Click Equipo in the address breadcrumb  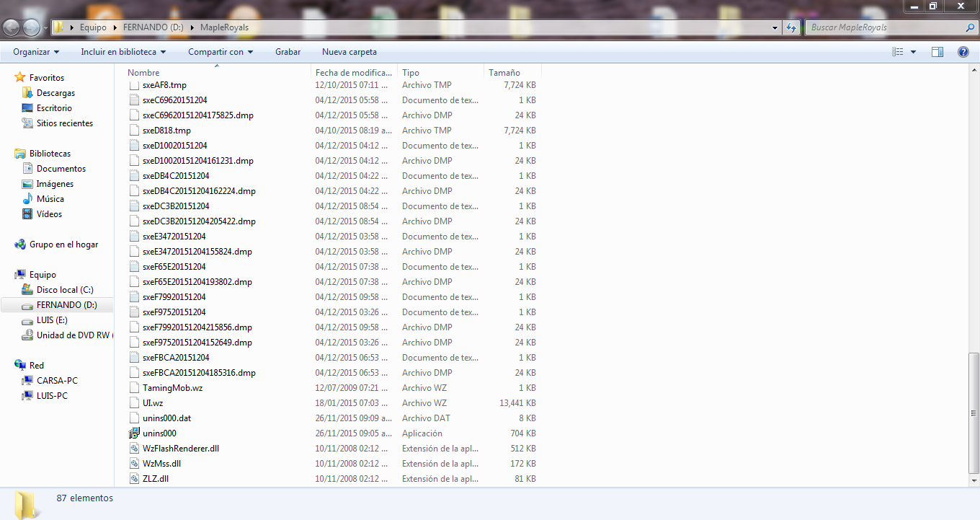point(93,27)
